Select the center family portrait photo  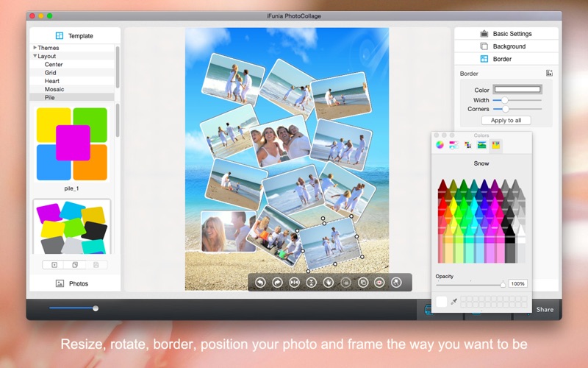point(280,141)
